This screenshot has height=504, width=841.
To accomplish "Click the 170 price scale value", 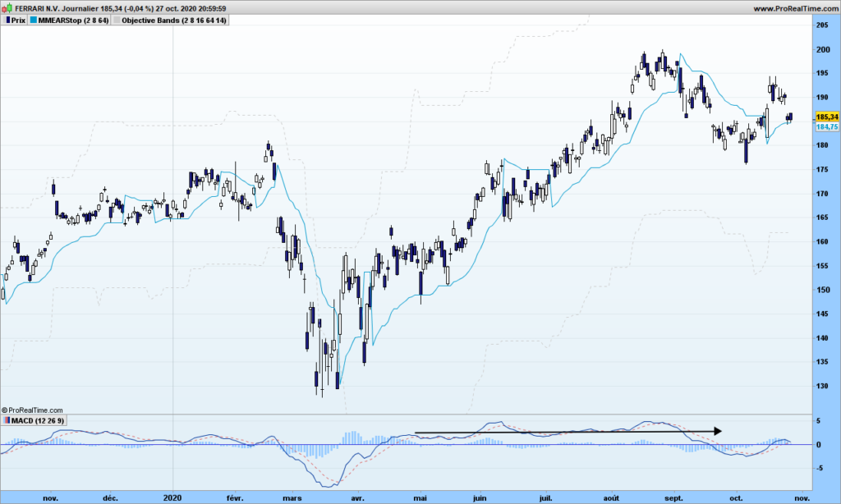I will [x=821, y=194].
